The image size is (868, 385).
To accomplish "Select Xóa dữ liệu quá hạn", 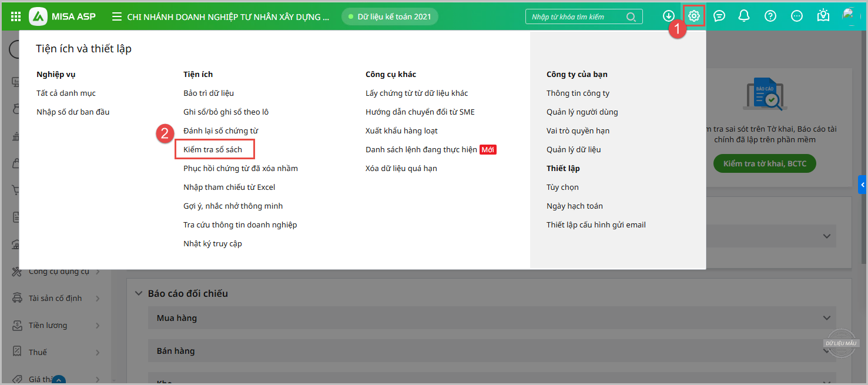I will coord(401,168).
